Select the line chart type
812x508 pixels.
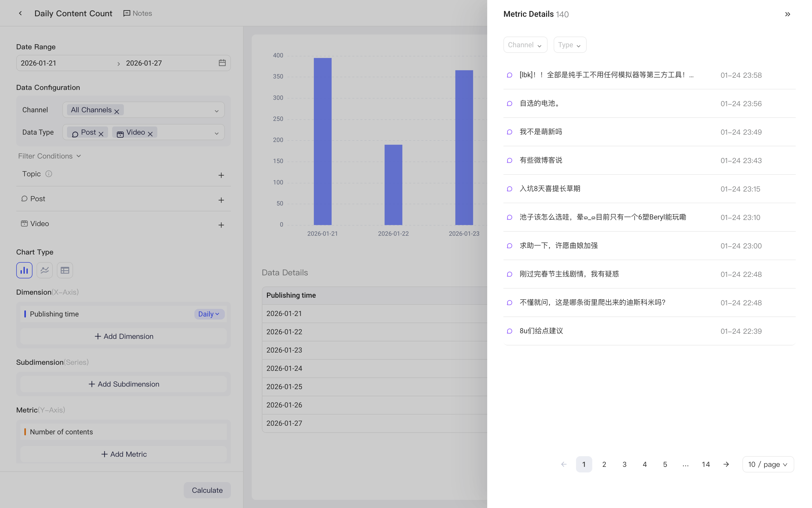tap(45, 270)
